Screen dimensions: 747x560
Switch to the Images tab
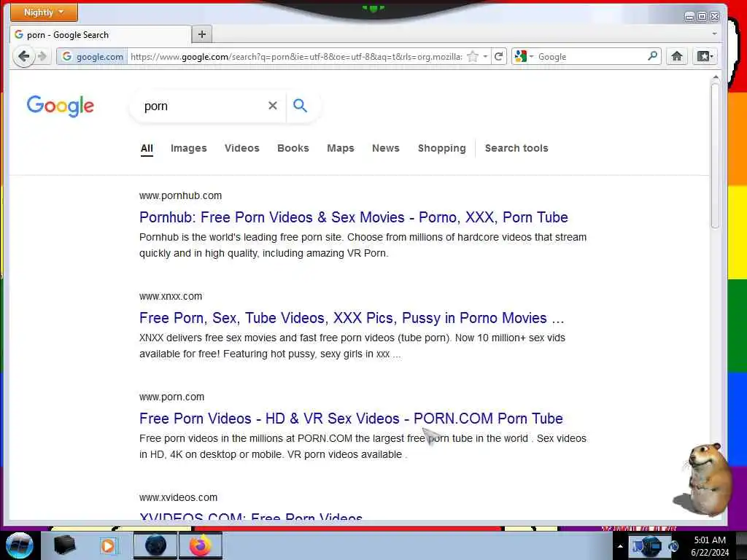tap(189, 148)
